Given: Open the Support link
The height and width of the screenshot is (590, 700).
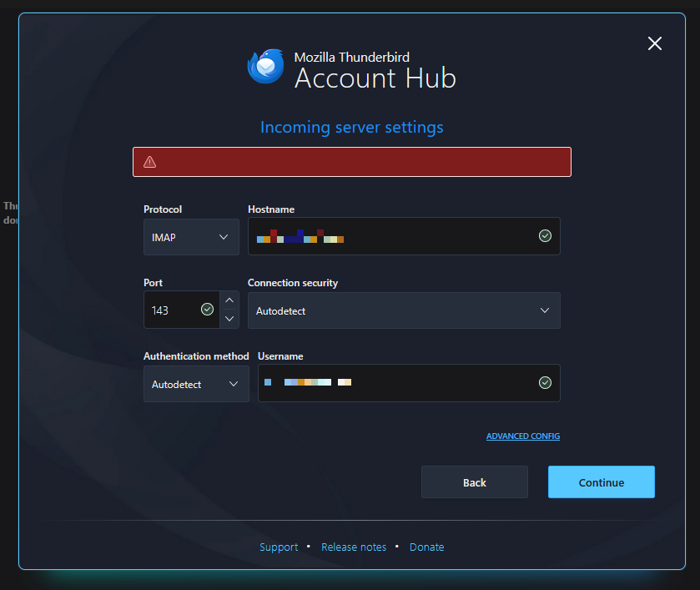Looking at the screenshot, I should pyautogui.click(x=279, y=547).
